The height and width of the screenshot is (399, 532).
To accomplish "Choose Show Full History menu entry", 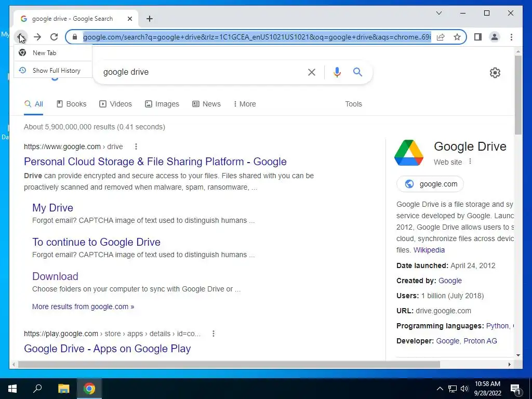I will (x=52, y=70).
